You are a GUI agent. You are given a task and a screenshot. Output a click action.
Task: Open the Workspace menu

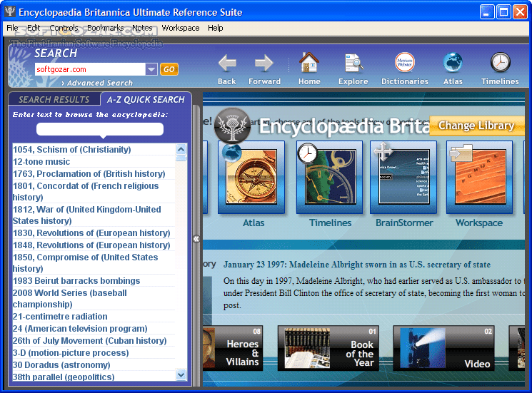pos(181,28)
